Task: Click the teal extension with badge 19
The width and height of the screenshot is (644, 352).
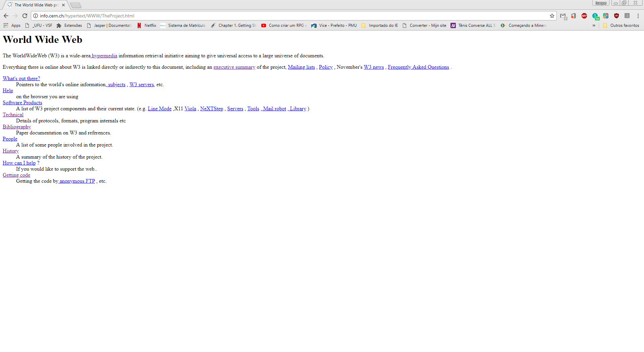Action: pos(595,16)
